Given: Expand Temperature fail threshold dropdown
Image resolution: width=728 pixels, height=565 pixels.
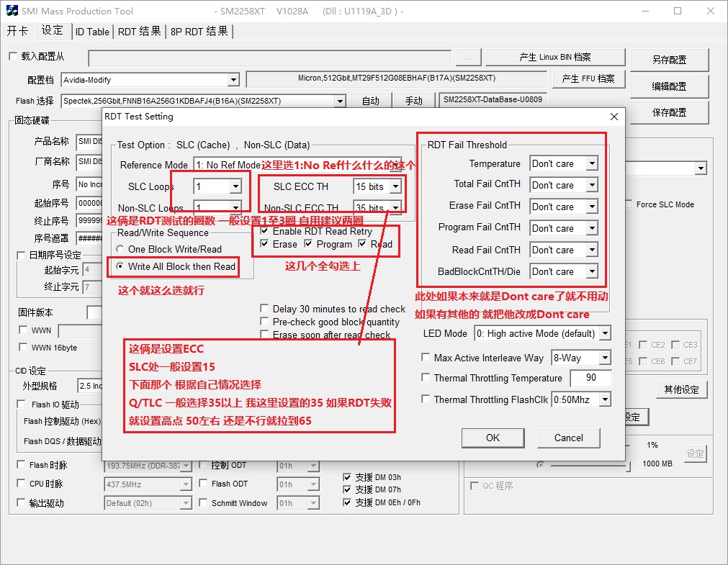Looking at the screenshot, I should click(591, 163).
